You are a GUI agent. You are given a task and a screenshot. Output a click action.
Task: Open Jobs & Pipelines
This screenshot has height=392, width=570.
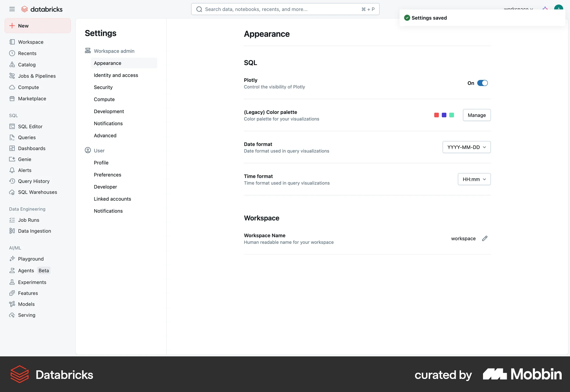point(37,76)
